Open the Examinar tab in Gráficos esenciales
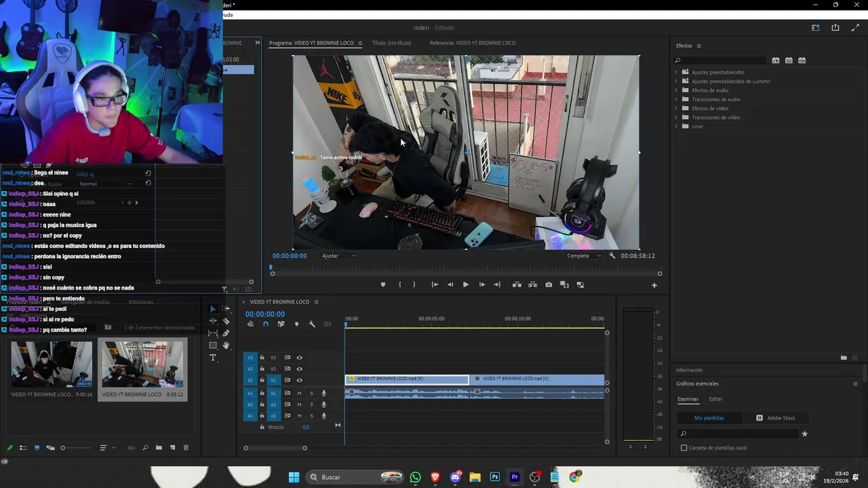 click(x=688, y=399)
